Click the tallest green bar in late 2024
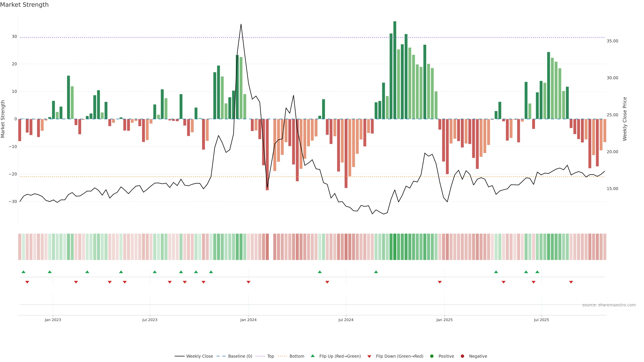 coord(395,70)
